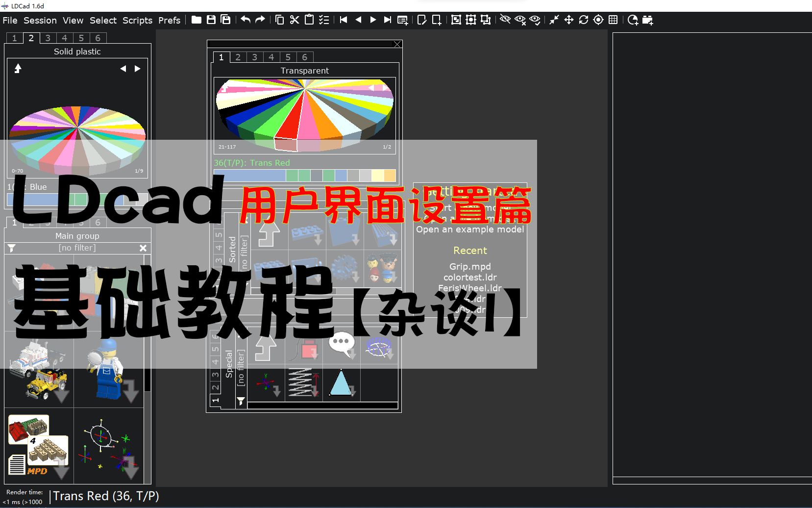
Task: Open the View menu
Action: (73, 20)
